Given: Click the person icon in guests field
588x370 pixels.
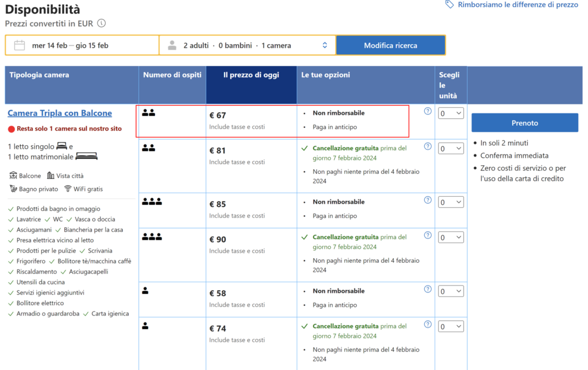Looking at the screenshot, I should coord(172,45).
